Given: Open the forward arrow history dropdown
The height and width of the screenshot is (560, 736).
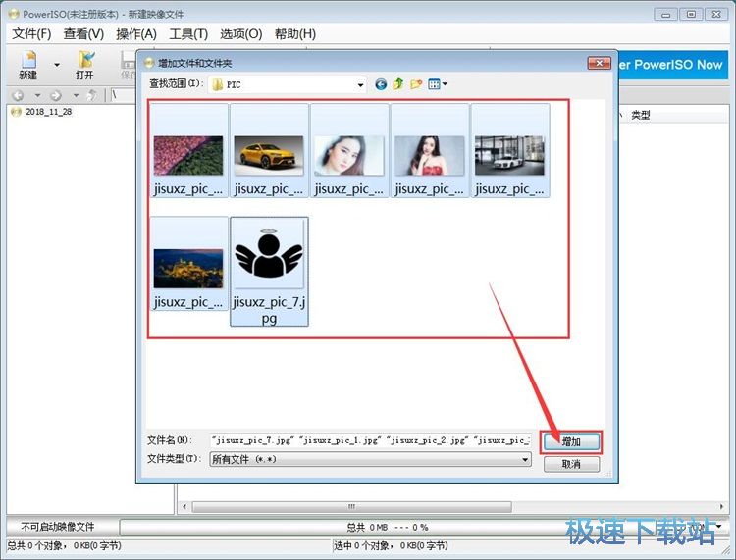Looking at the screenshot, I should [x=76, y=96].
